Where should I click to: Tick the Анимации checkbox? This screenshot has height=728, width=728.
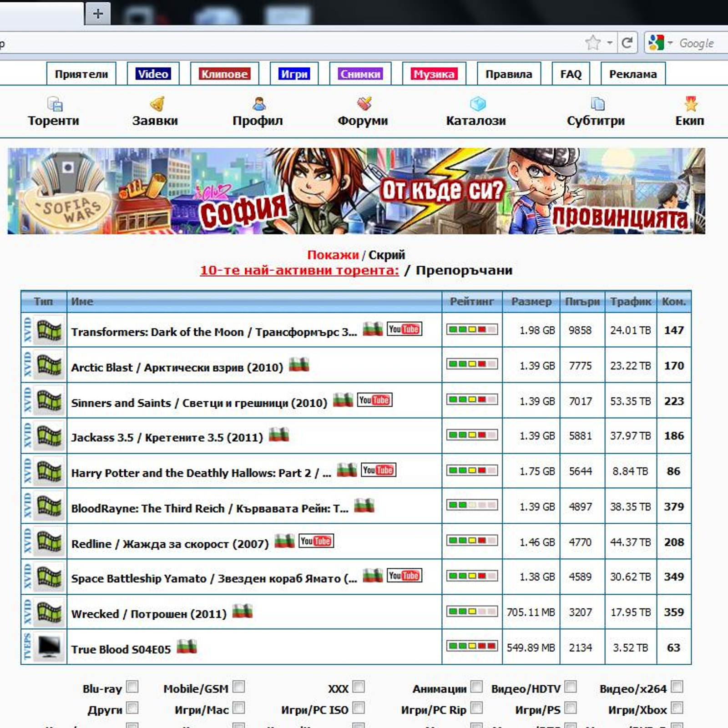(x=476, y=686)
